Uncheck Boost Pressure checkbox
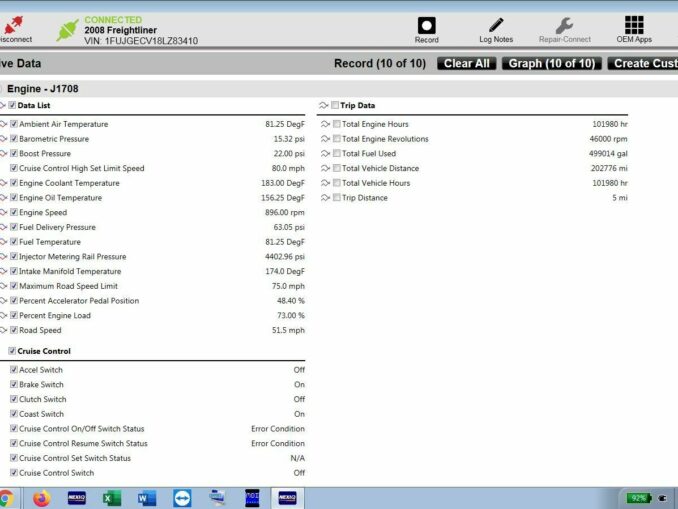This screenshot has height=509, width=678. tap(14, 154)
